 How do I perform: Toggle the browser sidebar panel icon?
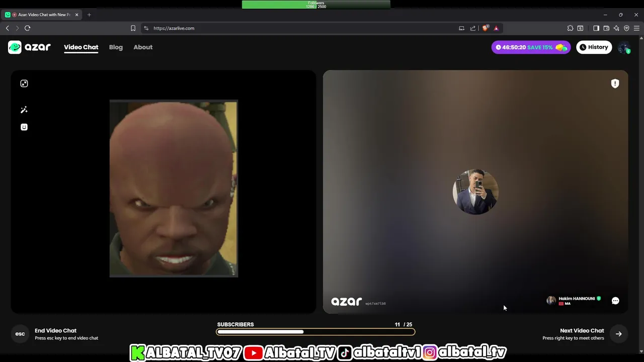(596, 28)
